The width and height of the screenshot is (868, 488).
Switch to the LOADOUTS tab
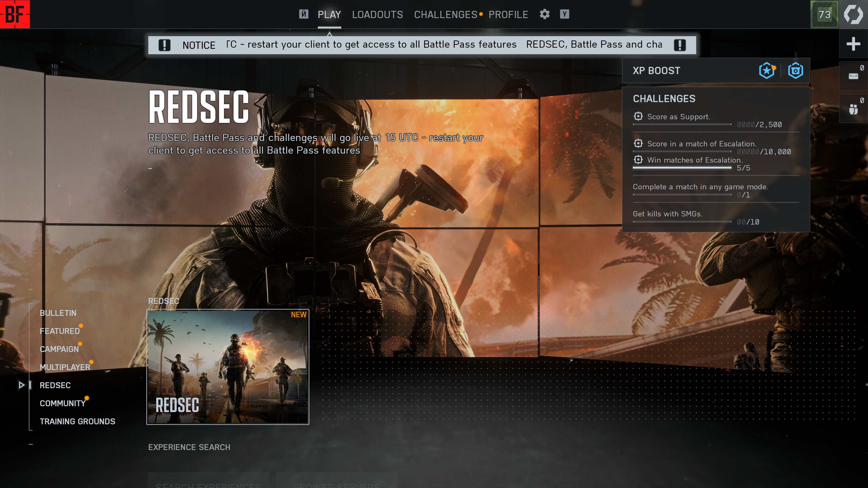pos(377,14)
